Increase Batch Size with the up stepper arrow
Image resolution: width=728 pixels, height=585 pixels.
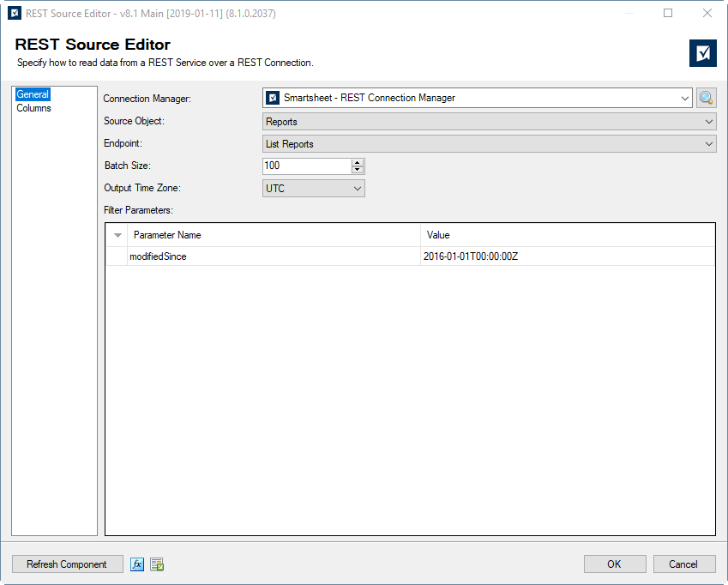[x=358, y=162]
